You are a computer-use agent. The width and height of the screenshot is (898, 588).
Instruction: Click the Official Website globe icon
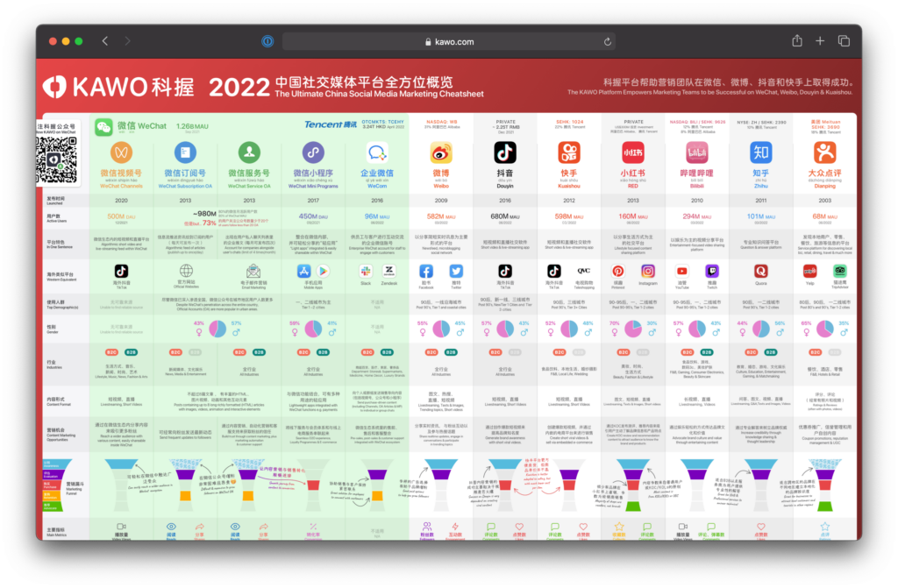(x=186, y=271)
